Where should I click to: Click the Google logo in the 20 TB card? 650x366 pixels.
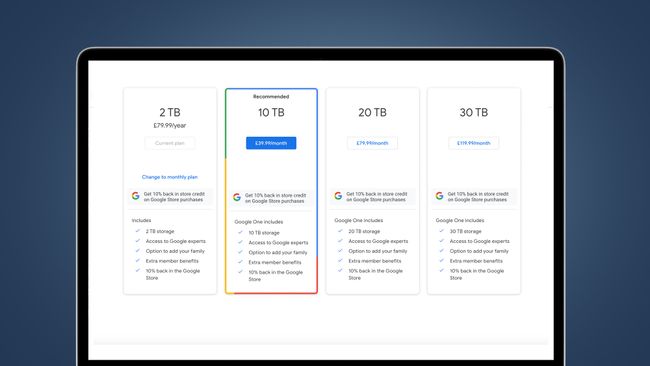click(338, 196)
